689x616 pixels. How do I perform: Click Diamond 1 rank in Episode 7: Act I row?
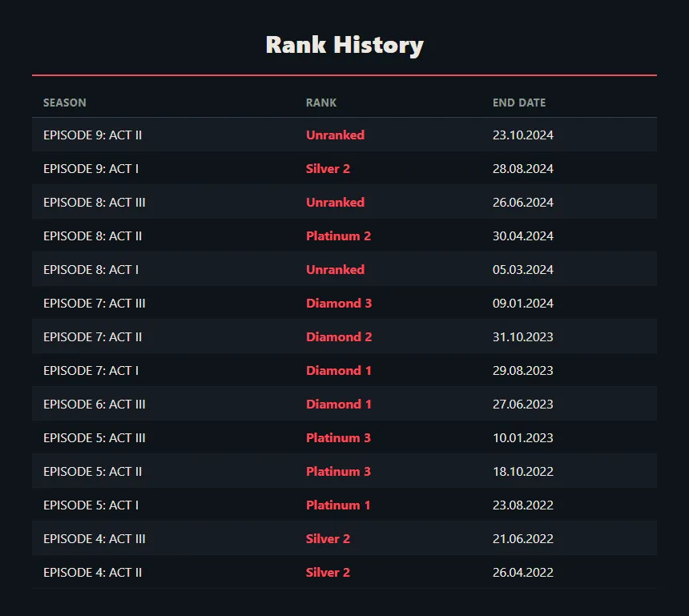pos(338,371)
